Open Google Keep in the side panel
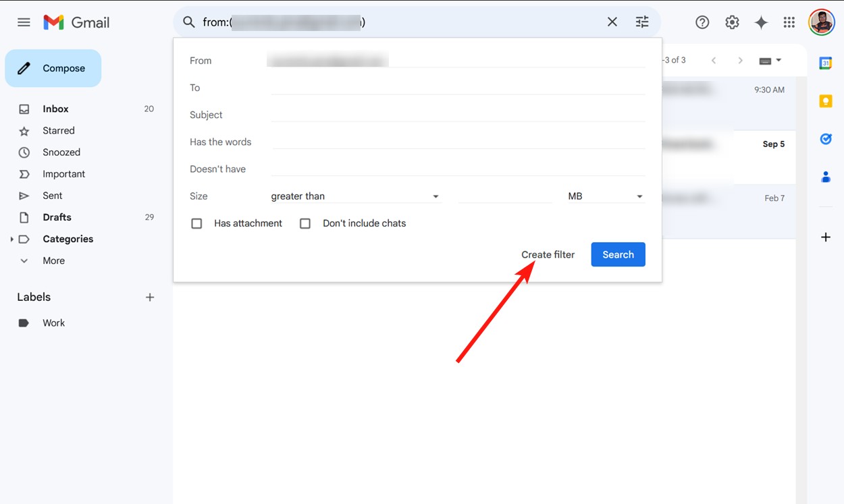The height and width of the screenshot is (504, 844). point(826,101)
